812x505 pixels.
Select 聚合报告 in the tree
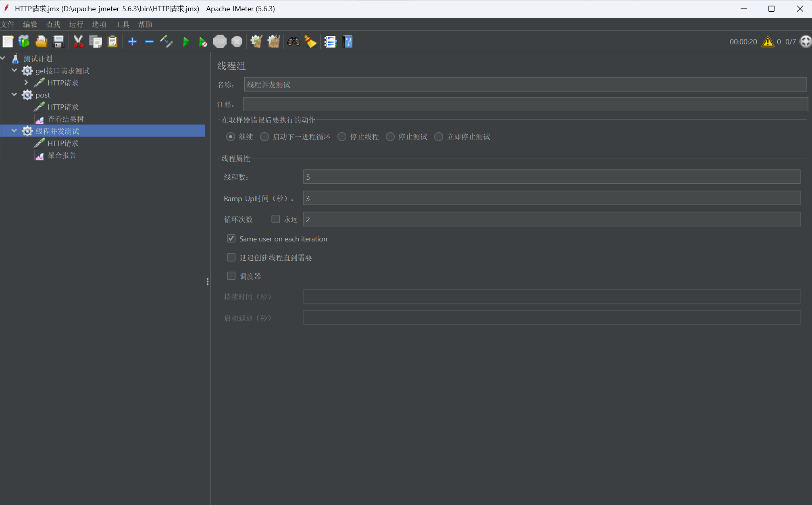point(62,156)
